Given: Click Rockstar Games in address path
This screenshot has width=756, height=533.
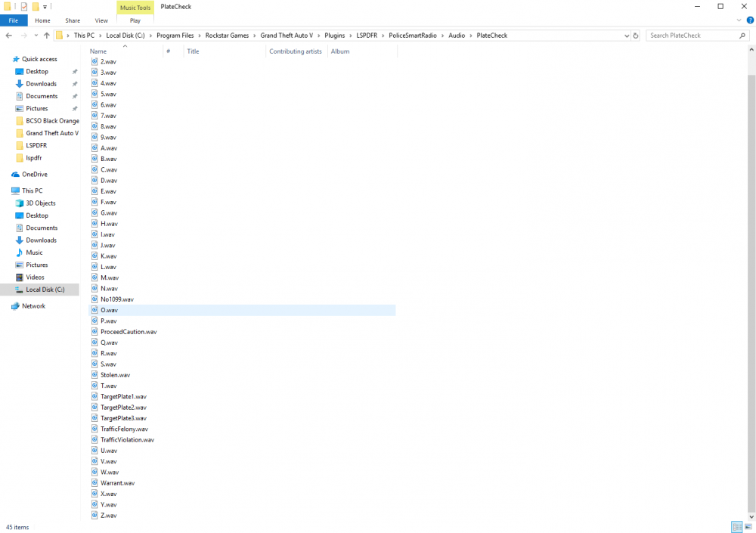Looking at the screenshot, I should click(227, 36).
